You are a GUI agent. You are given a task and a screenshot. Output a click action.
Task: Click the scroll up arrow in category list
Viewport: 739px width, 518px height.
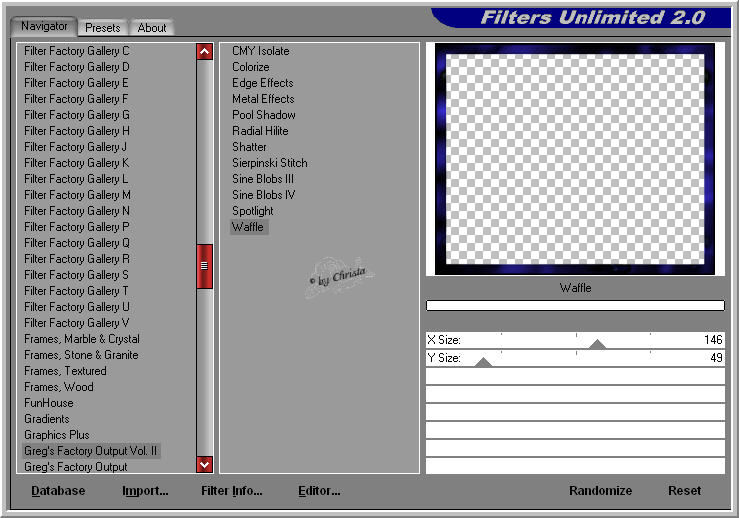click(205, 51)
